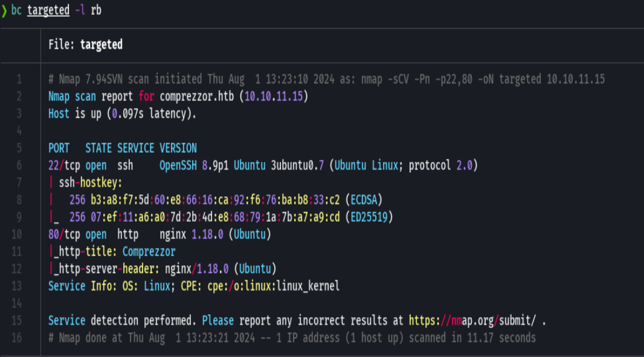Screen dimensions: 644x357
Task: Select the underlined 'targeted' filename in prompt
Action: [x=48, y=10]
